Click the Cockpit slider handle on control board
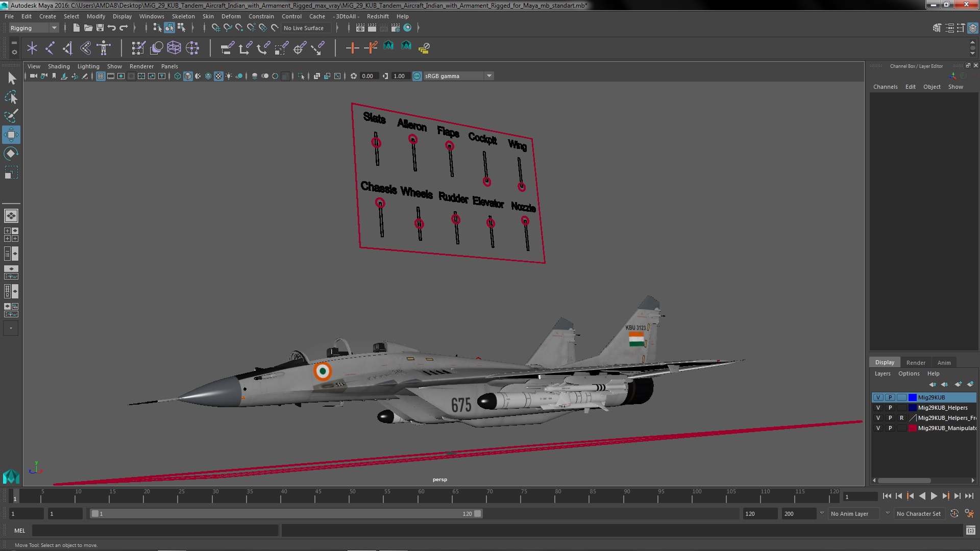The width and height of the screenshot is (980, 551). 487,182
